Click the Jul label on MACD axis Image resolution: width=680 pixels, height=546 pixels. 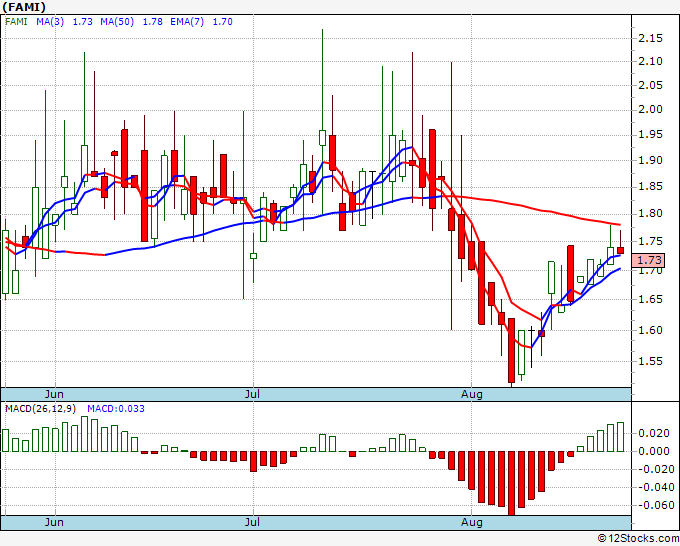tap(252, 522)
